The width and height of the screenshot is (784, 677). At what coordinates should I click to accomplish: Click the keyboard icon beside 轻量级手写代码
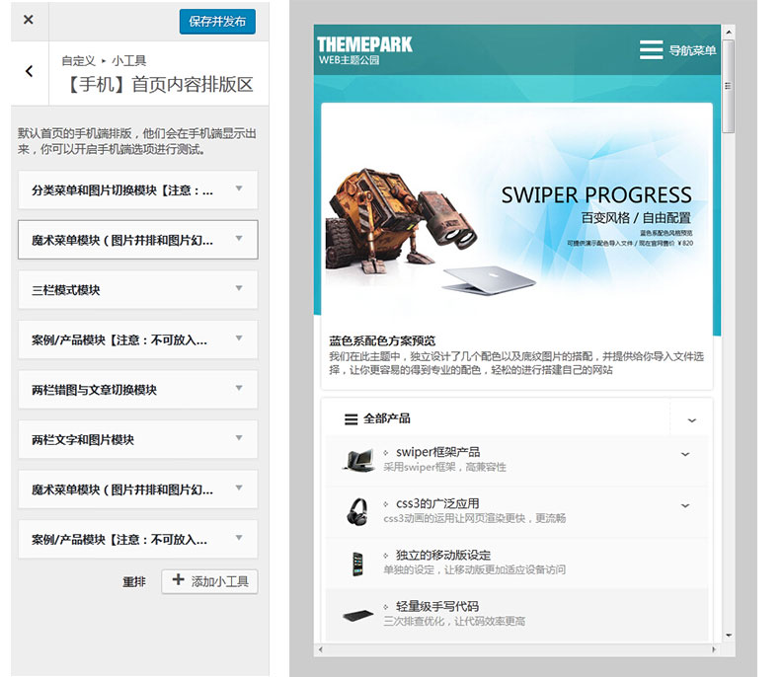click(357, 615)
